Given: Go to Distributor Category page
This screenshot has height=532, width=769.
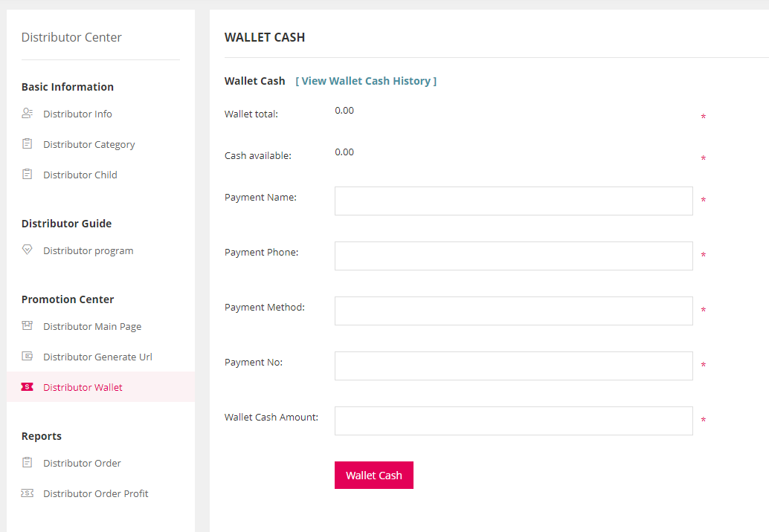Looking at the screenshot, I should [89, 144].
